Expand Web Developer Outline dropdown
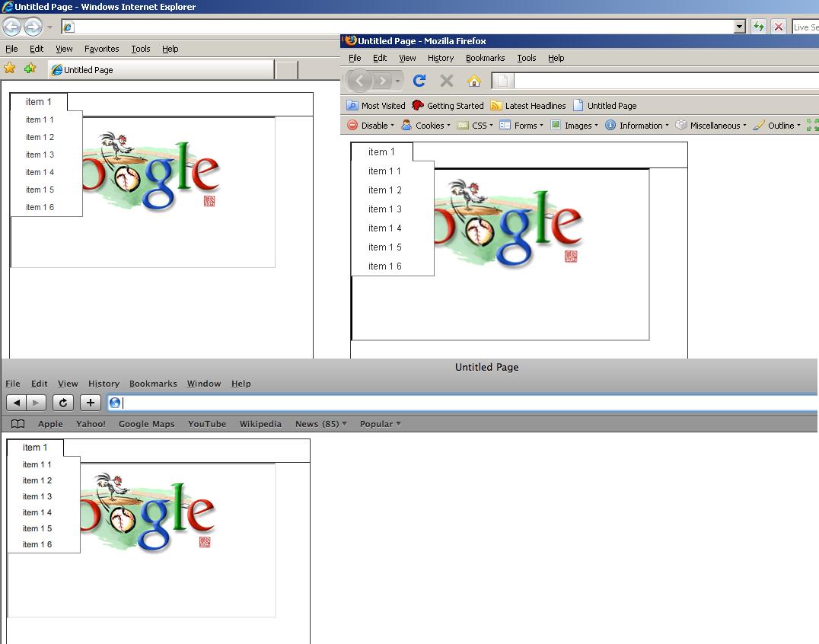Viewport: 819px width, 644px height. tap(776, 126)
